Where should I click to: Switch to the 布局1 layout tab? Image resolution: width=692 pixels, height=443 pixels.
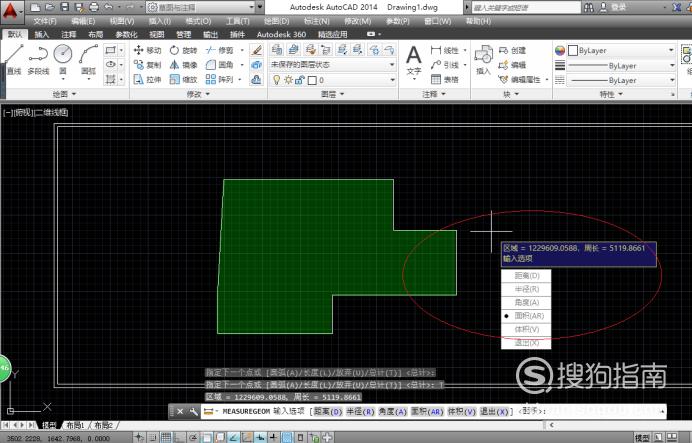click(x=75, y=425)
